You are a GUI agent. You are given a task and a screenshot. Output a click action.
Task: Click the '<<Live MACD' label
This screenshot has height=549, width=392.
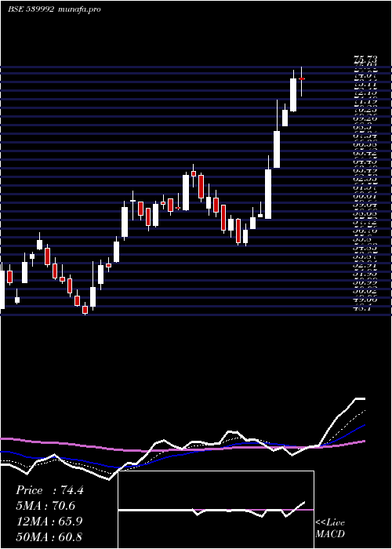pyautogui.click(x=330, y=528)
